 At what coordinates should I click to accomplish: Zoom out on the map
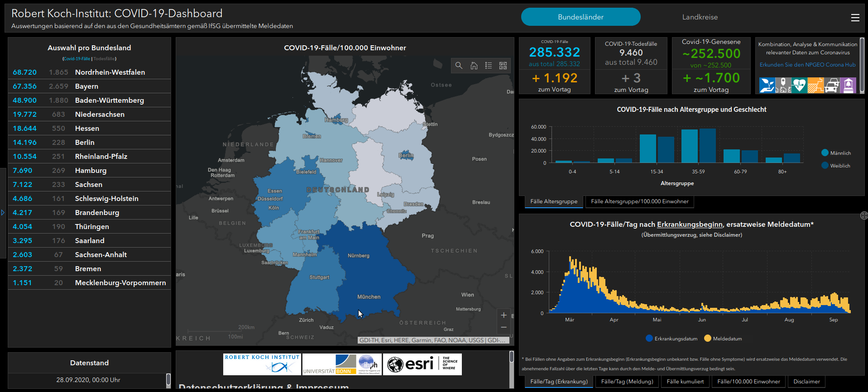[504, 327]
